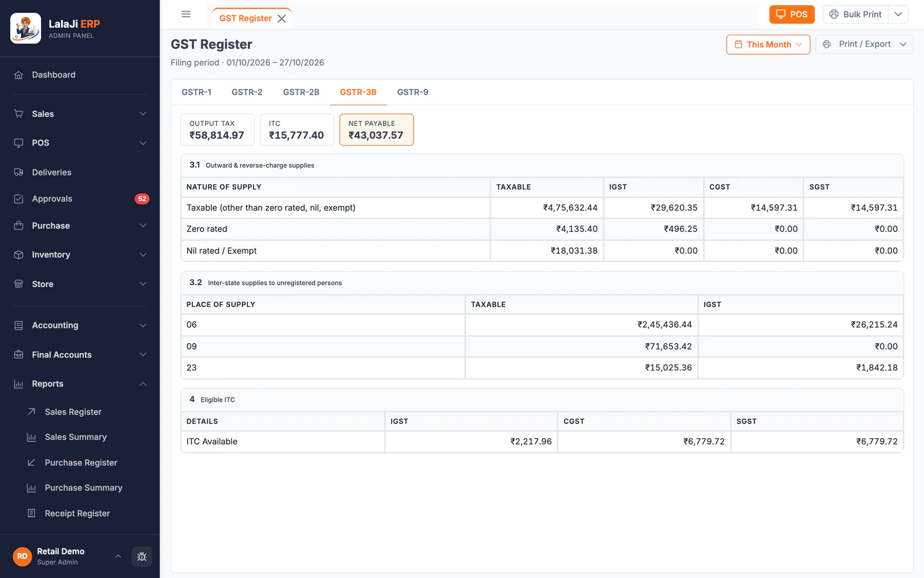Screen dimensions: 924x578
Task: Switch to the GSTR-2B tab
Action: [x=301, y=92]
